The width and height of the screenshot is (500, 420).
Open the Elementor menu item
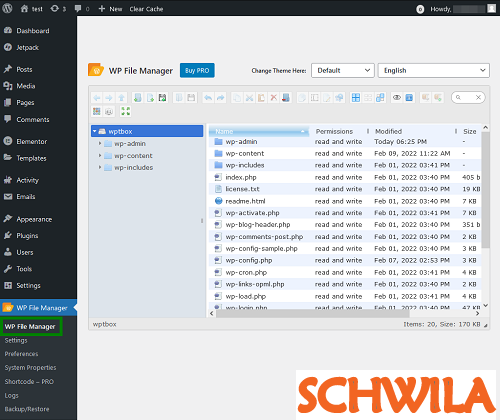(32, 141)
